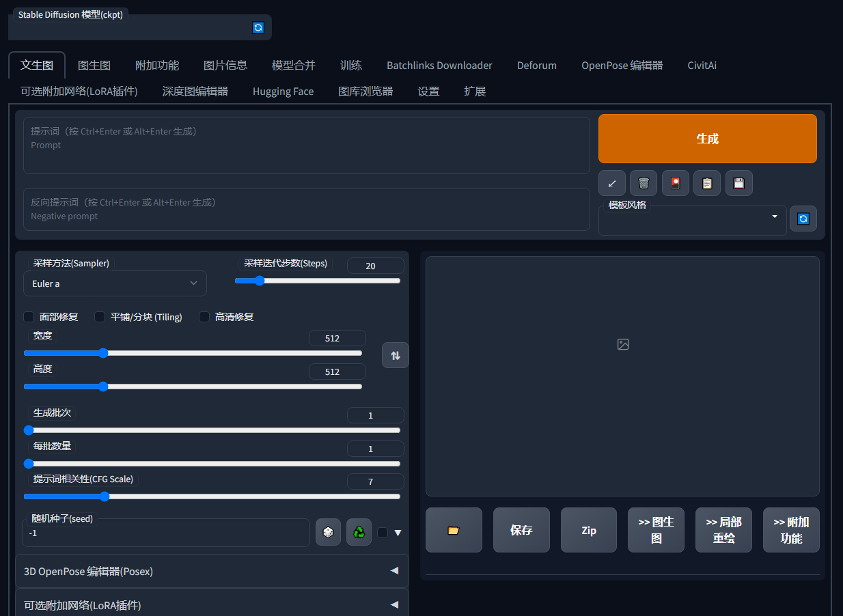This screenshot has width=843, height=616.
Task: Adjust the 高度 slider
Action: click(193, 387)
